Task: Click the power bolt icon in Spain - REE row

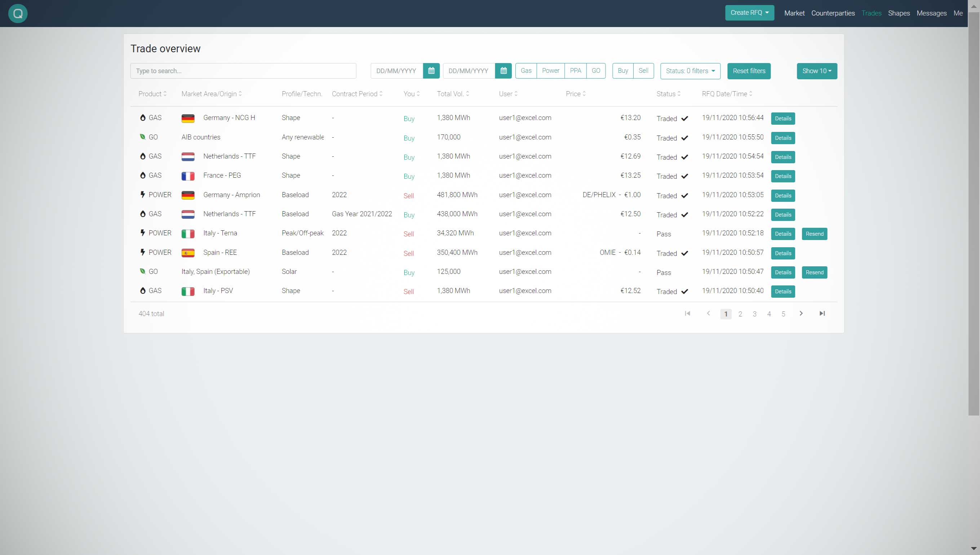Action: 143,252
